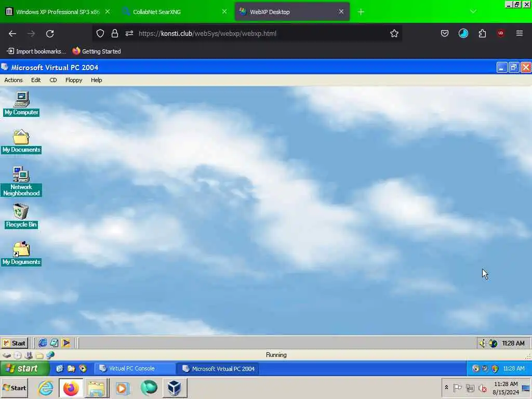532x399 pixels.
Task: Click the site permissions icon in URL bar
Action: pos(129,34)
